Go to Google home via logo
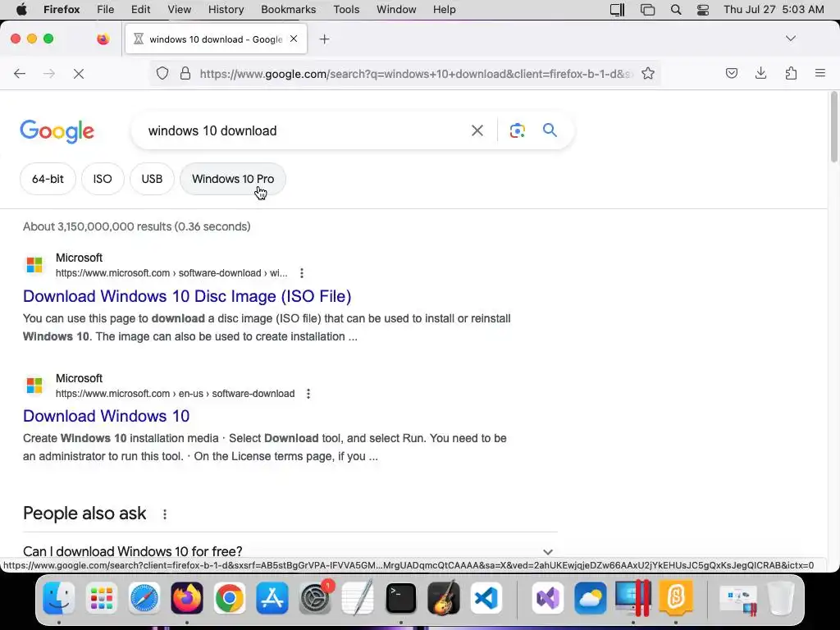Viewport: 840px width, 630px height. 57,131
